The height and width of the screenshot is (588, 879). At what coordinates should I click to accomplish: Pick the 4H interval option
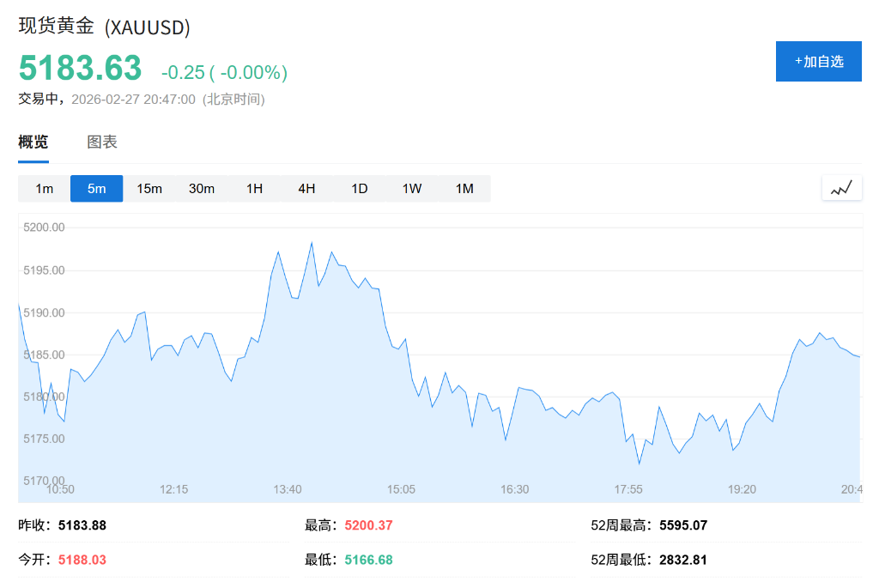[306, 189]
